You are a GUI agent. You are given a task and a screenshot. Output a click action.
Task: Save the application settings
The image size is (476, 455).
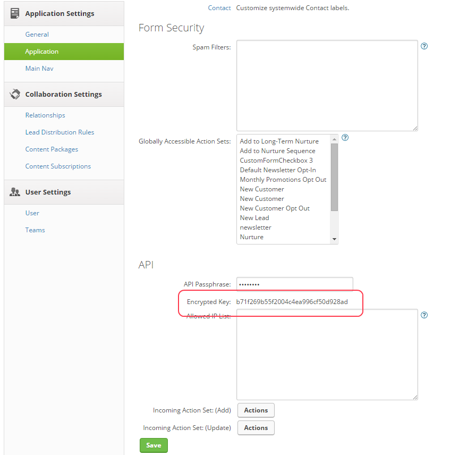click(x=154, y=445)
